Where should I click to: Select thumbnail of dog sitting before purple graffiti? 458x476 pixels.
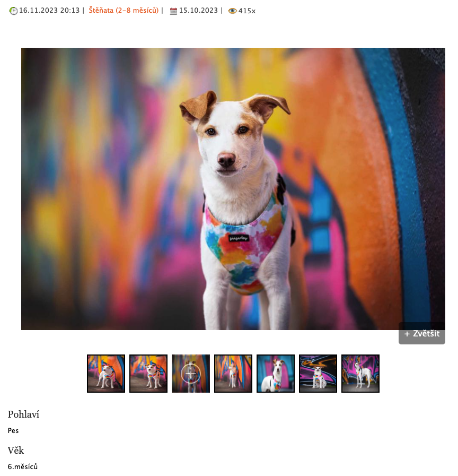[318, 374]
